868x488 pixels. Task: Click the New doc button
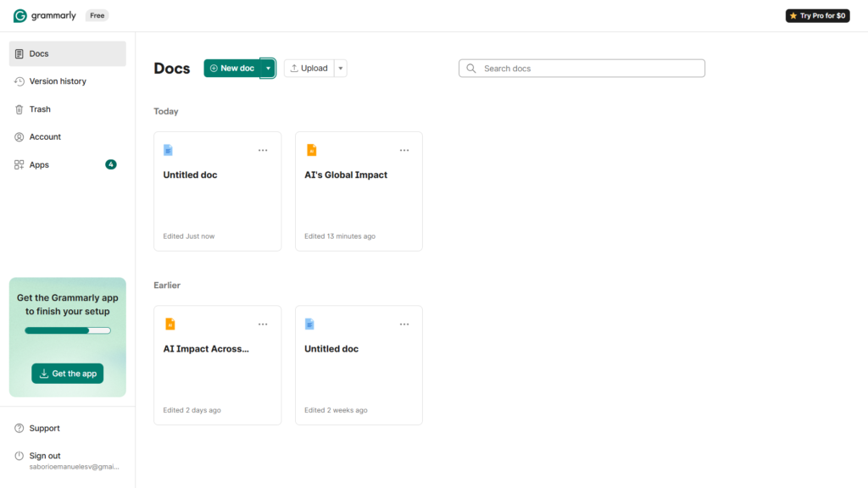tap(232, 68)
